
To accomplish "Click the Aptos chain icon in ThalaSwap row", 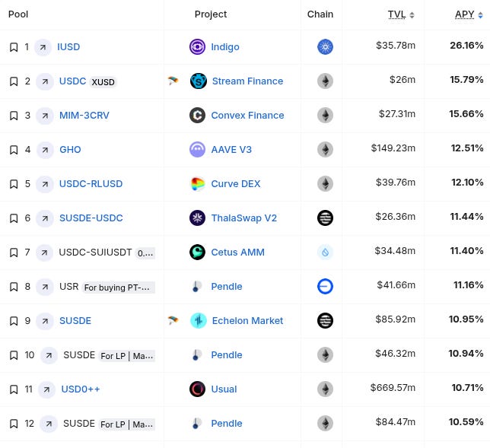I will point(326,218).
